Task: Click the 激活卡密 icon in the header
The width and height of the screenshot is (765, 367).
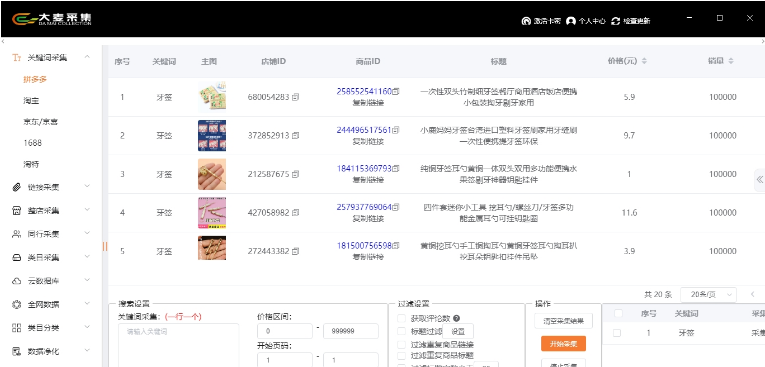Action: coord(526,21)
